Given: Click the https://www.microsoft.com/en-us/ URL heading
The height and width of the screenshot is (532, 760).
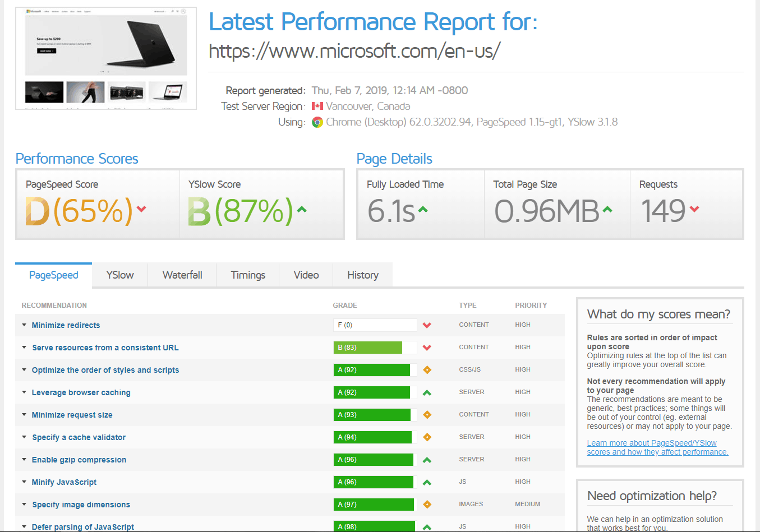Looking at the screenshot, I should click(354, 51).
